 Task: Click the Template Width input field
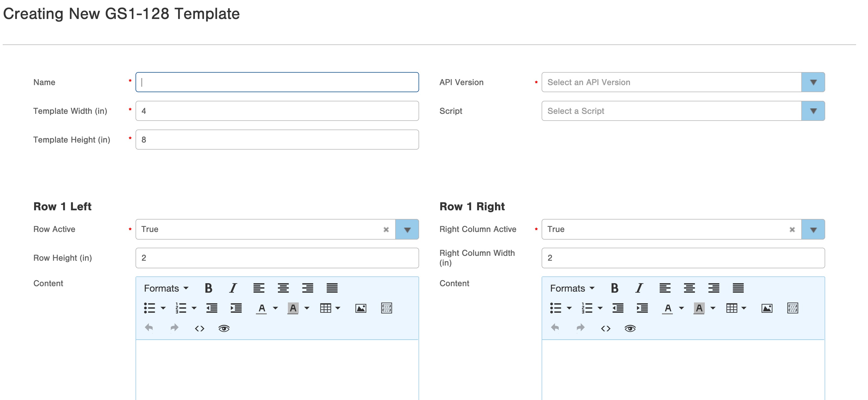point(277,111)
